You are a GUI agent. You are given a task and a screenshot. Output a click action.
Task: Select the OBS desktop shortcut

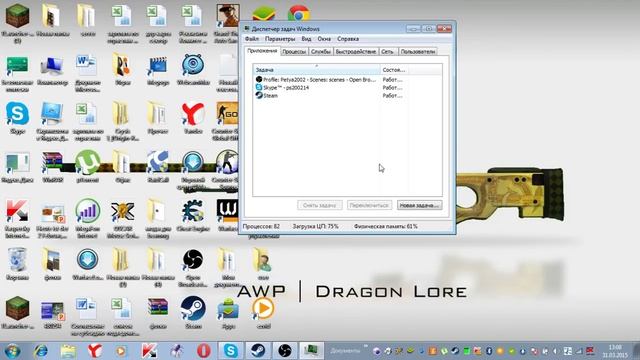(193, 267)
